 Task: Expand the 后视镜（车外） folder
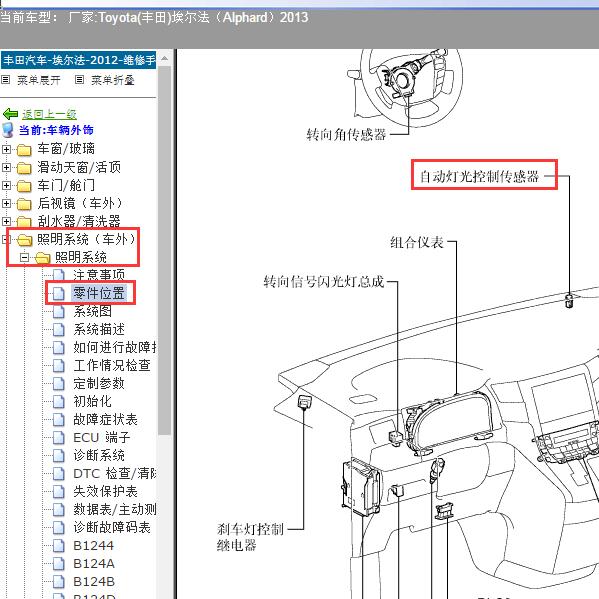6,203
